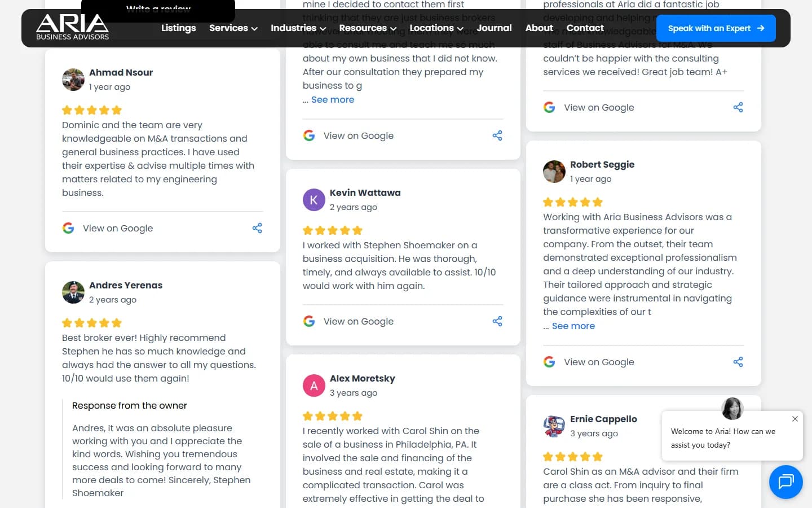Image resolution: width=812 pixels, height=508 pixels.
Task: Click Andres Yerenas's profile photo
Action: click(x=73, y=292)
